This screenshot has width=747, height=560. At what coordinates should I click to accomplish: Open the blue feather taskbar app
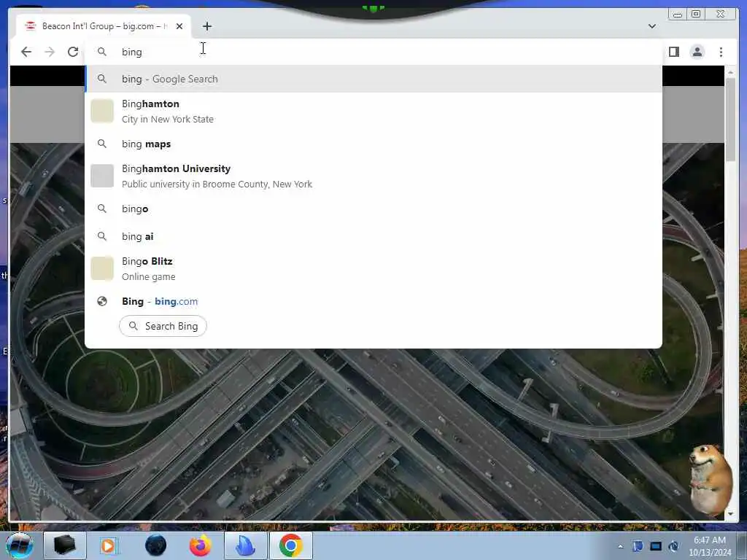coord(245,545)
